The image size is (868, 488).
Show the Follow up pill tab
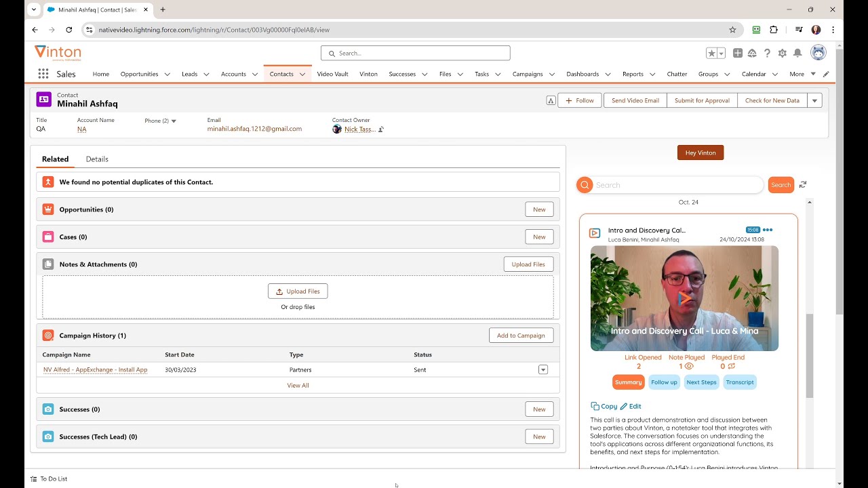click(664, 382)
